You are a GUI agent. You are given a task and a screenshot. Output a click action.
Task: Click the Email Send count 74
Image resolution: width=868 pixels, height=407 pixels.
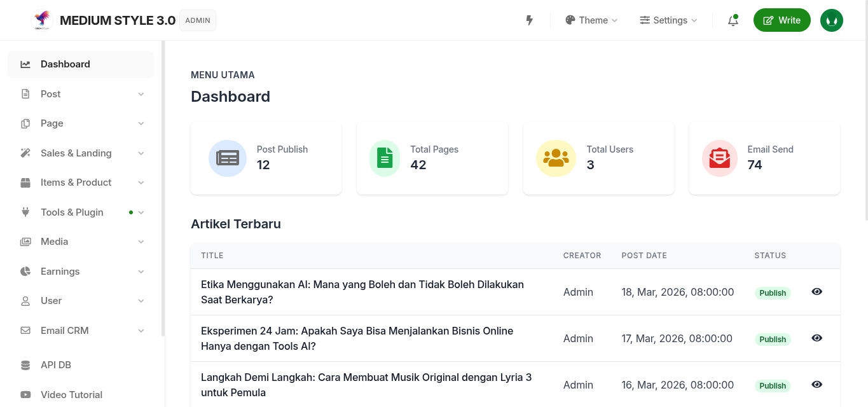[755, 165]
